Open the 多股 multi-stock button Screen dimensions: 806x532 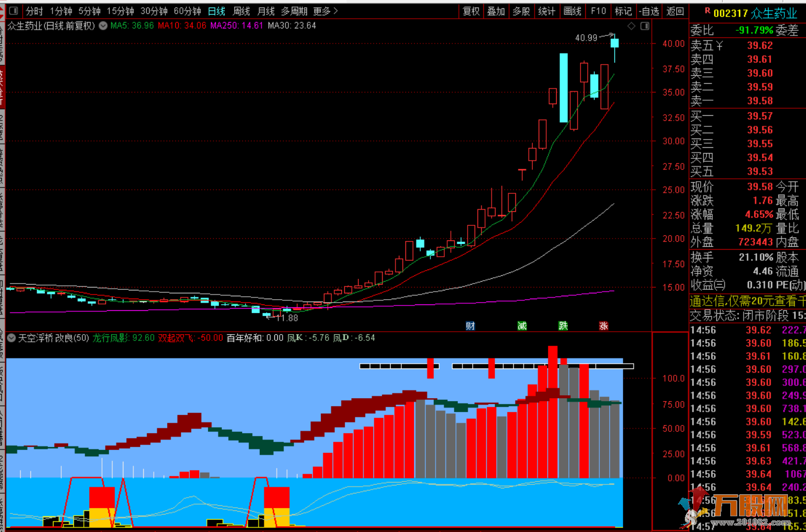click(x=521, y=11)
